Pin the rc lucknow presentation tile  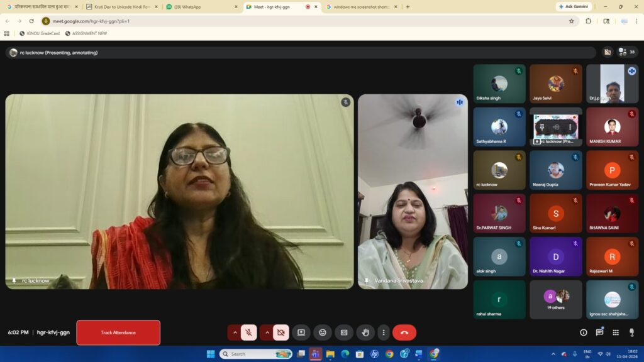[x=541, y=128]
